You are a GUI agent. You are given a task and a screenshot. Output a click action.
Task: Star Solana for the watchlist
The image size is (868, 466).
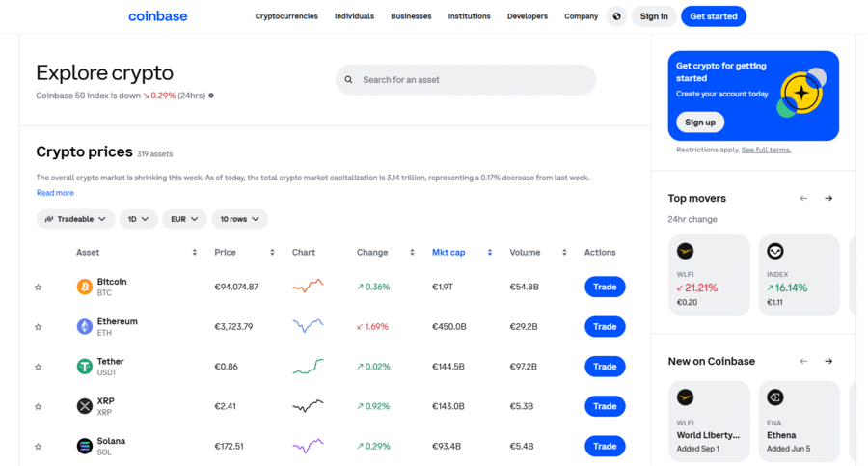click(39, 447)
